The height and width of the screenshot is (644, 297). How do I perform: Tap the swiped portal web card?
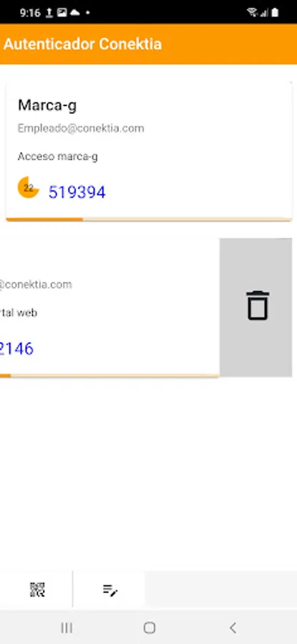coord(109,307)
